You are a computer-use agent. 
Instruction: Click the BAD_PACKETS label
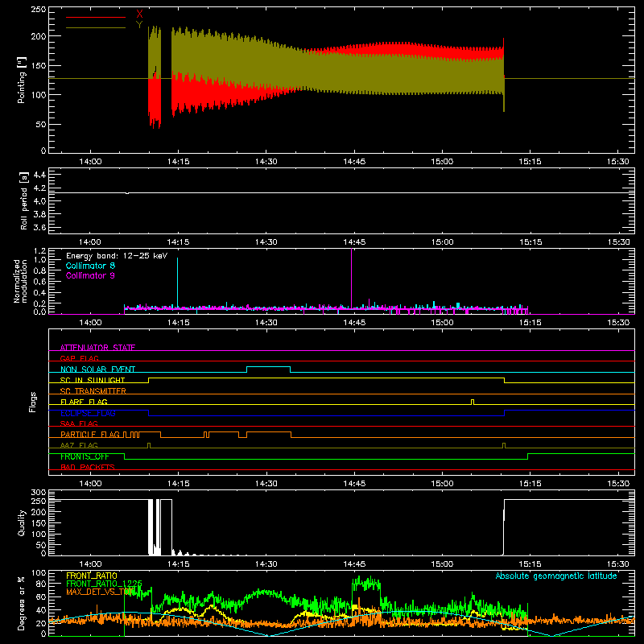(x=88, y=467)
